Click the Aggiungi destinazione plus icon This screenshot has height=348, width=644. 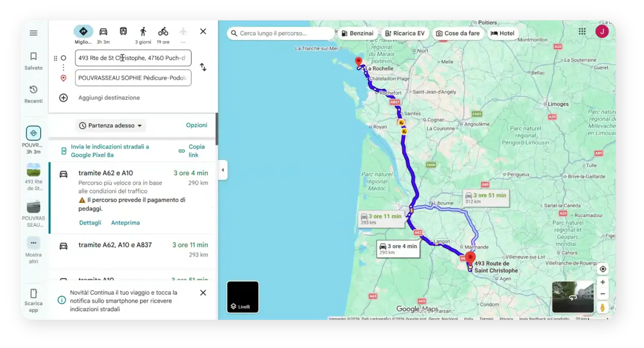click(x=64, y=98)
